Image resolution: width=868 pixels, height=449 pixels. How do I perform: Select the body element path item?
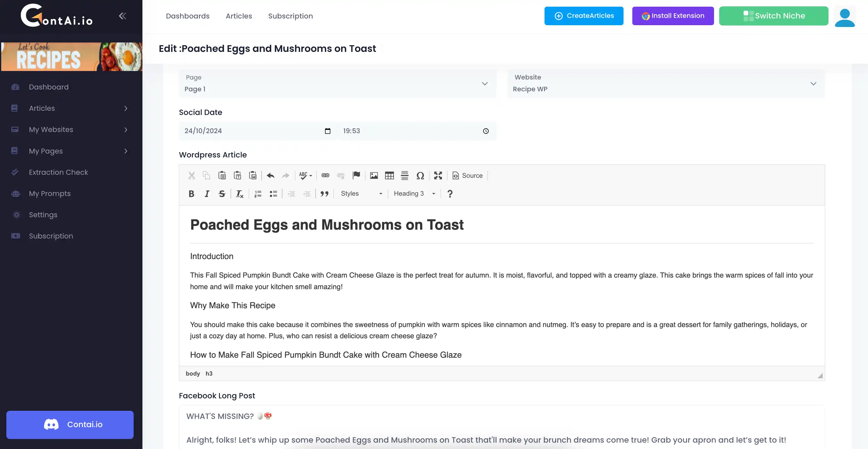193,373
